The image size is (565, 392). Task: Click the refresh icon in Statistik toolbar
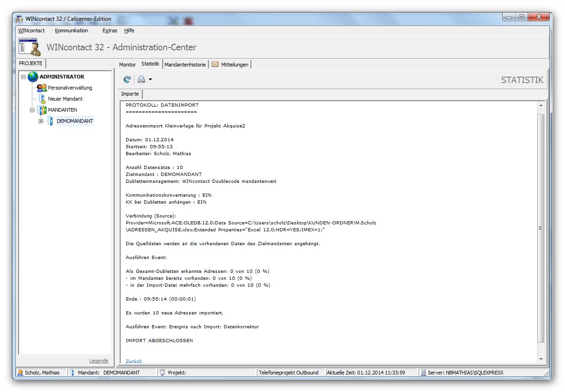127,79
